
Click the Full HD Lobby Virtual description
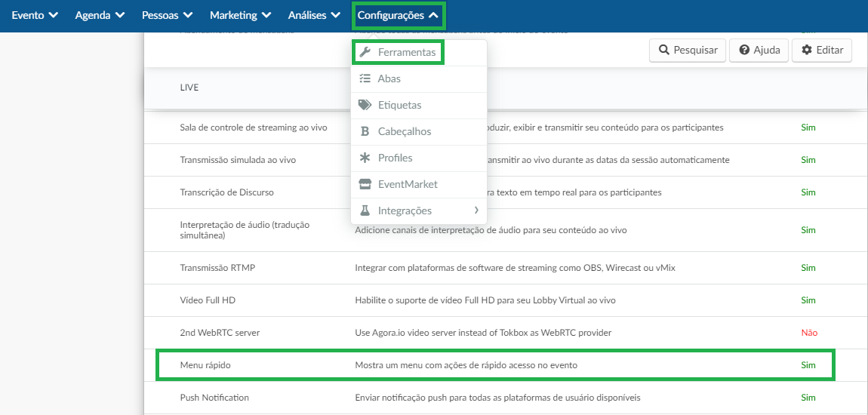(485, 300)
